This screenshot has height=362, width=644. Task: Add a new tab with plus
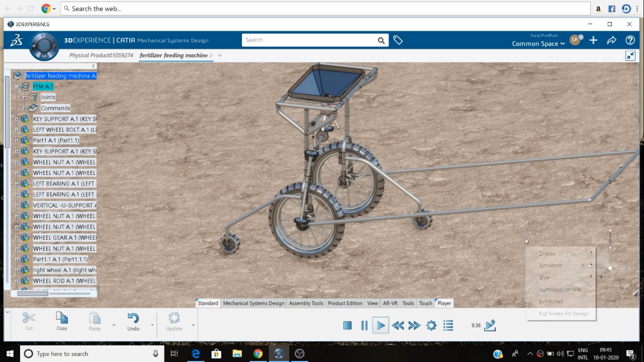tap(220, 56)
